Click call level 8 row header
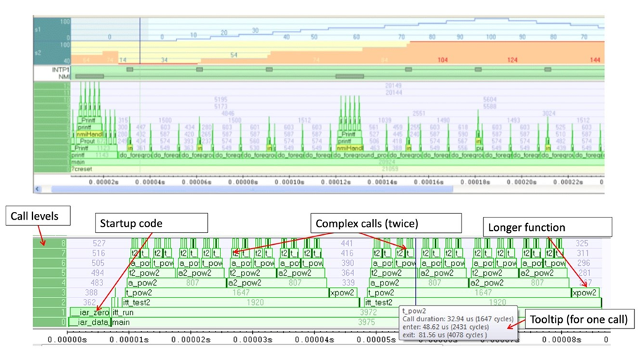Viewport: 644px width, 362px height. 50,243
